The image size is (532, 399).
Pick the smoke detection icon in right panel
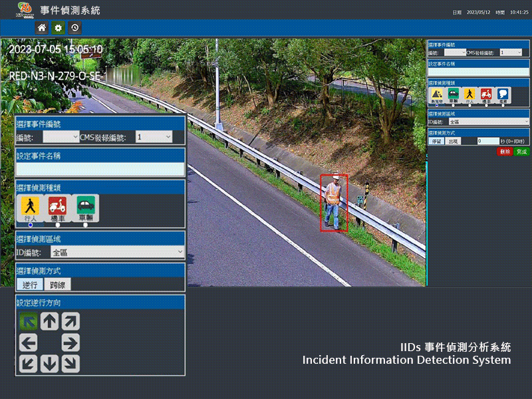pyautogui.click(x=503, y=95)
